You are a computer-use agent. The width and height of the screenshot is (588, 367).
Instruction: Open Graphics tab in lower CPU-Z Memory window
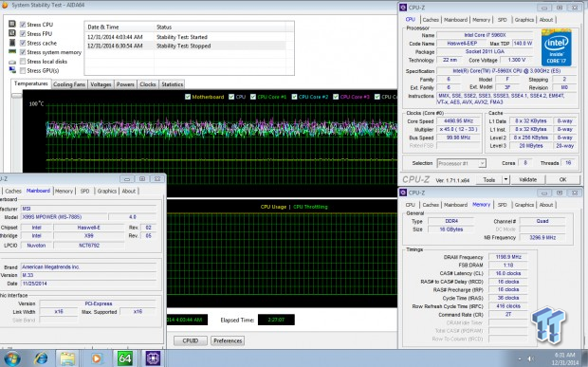524,205
